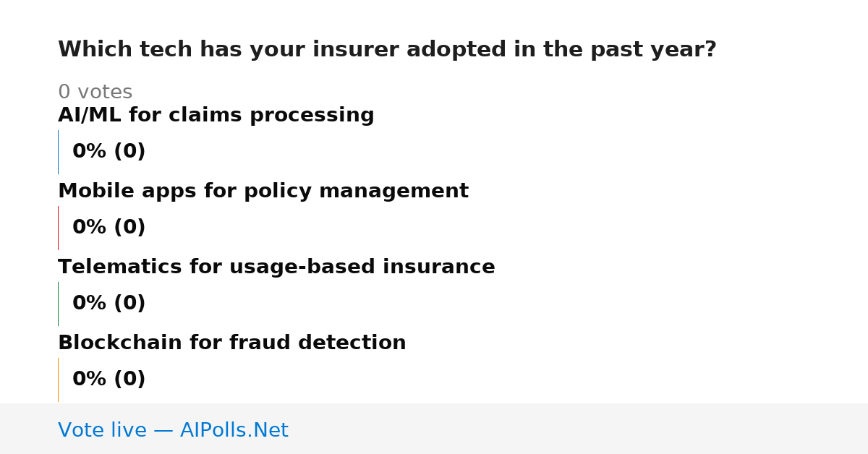Click the poll question heading
868x454 pixels.
point(387,50)
